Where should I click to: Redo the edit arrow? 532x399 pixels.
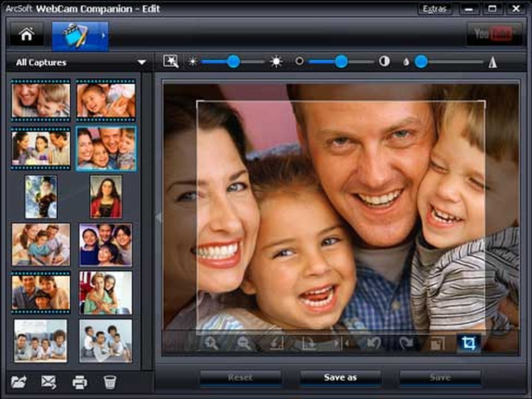(x=405, y=343)
